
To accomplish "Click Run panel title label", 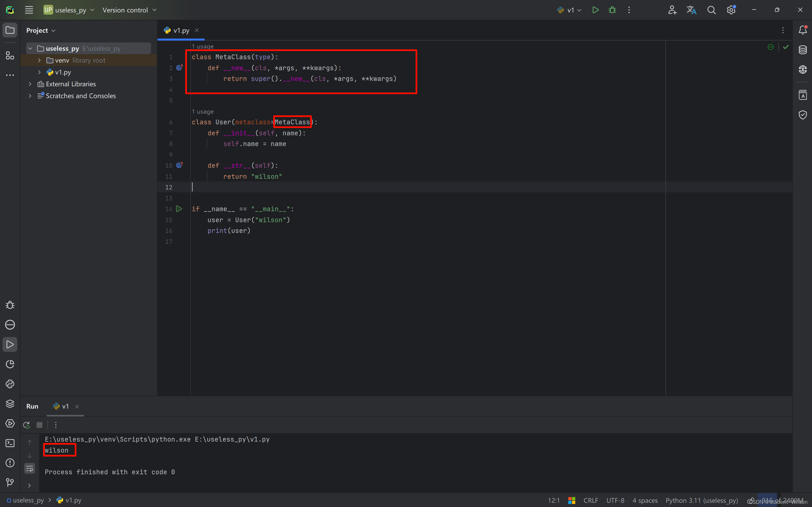I will [32, 406].
